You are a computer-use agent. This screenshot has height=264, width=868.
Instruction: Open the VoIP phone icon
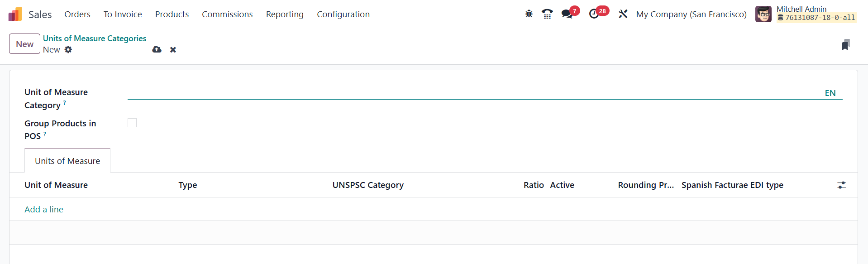coord(547,14)
